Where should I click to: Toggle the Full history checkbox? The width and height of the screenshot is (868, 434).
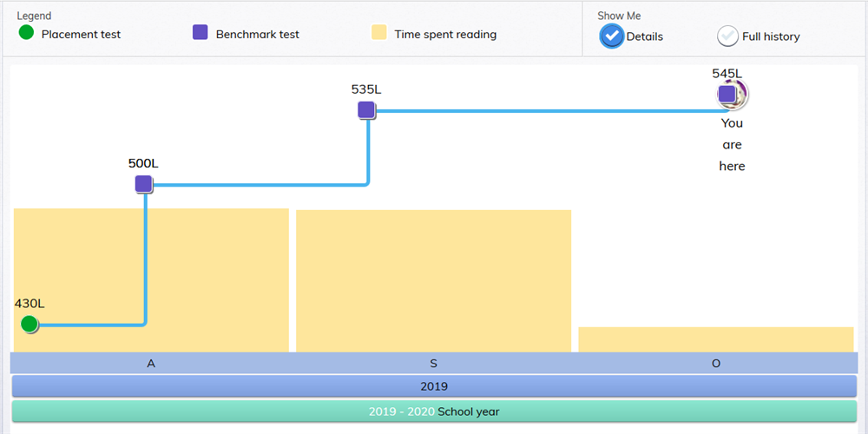[x=727, y=36]
